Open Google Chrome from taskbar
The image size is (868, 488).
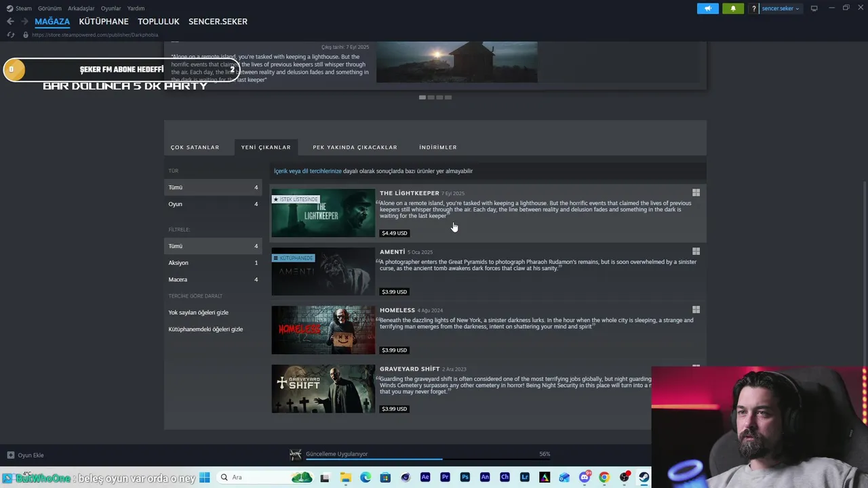click(x=604, y=477)
